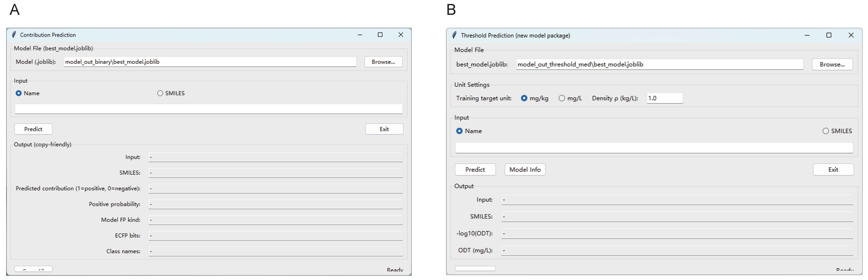Close the Threshold Prediction window
This screenshot has height=280, width=868.
click(x=851, y=35)
